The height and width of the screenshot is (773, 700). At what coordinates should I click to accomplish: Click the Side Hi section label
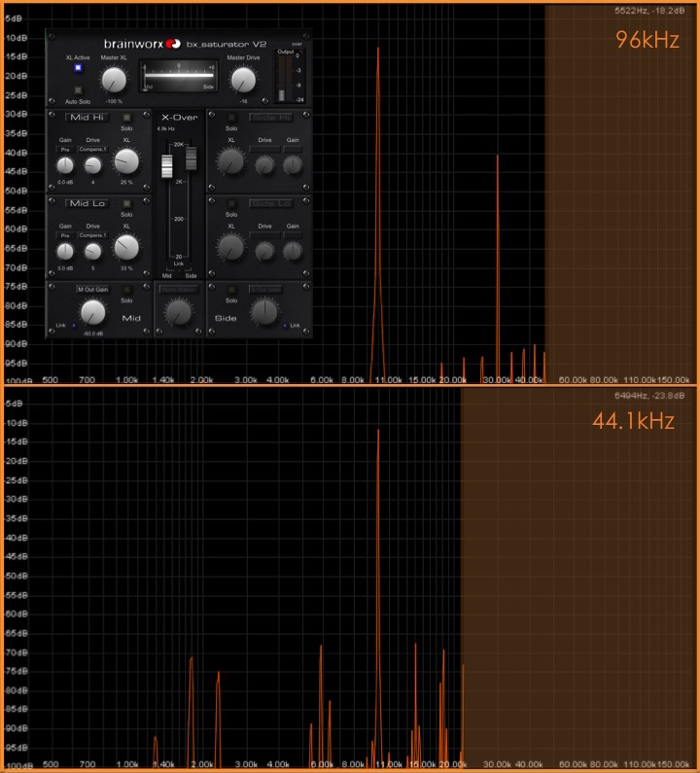coord(271,118)
